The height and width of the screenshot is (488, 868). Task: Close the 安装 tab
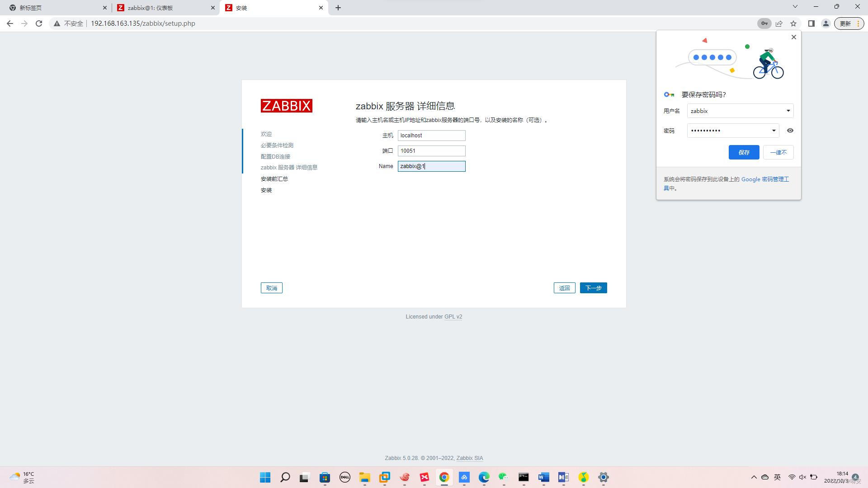pos(321,8)
